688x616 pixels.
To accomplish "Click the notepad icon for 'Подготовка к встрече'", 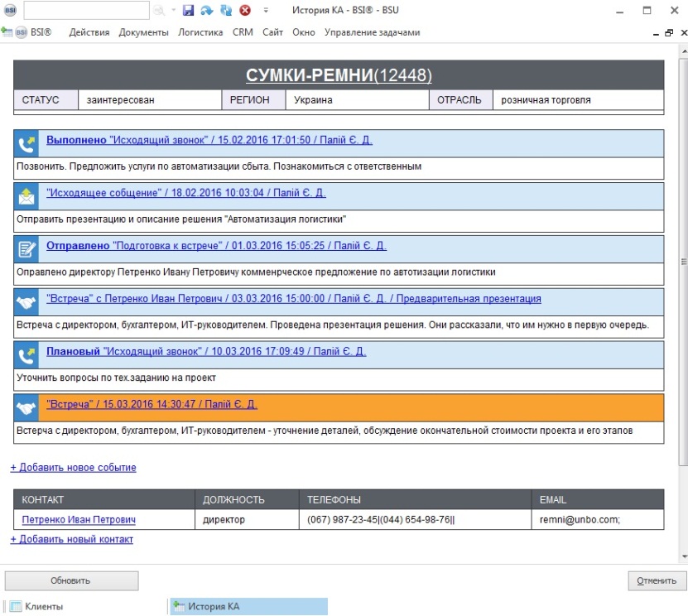I will 26,248.
